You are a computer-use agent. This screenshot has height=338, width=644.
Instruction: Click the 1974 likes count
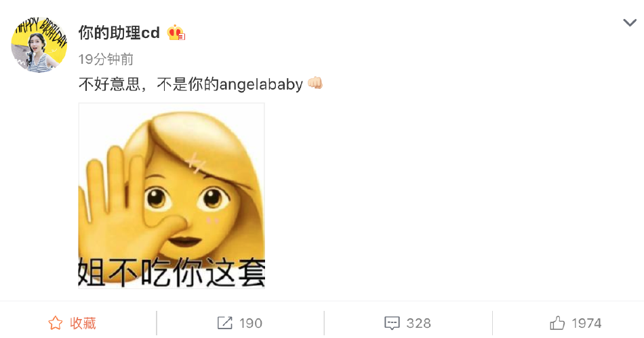tap(586, 324)
